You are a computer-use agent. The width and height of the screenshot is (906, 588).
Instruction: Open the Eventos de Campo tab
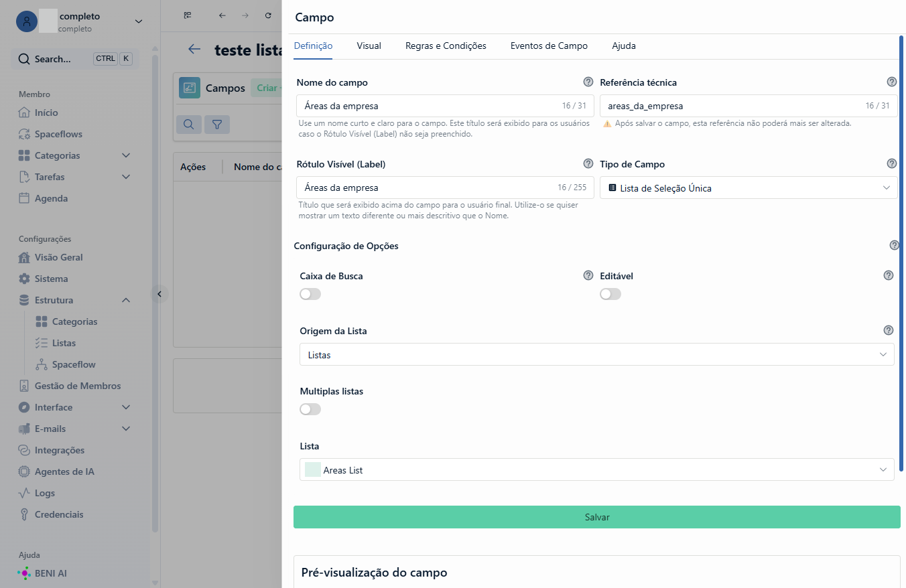[x=549, y=46]
